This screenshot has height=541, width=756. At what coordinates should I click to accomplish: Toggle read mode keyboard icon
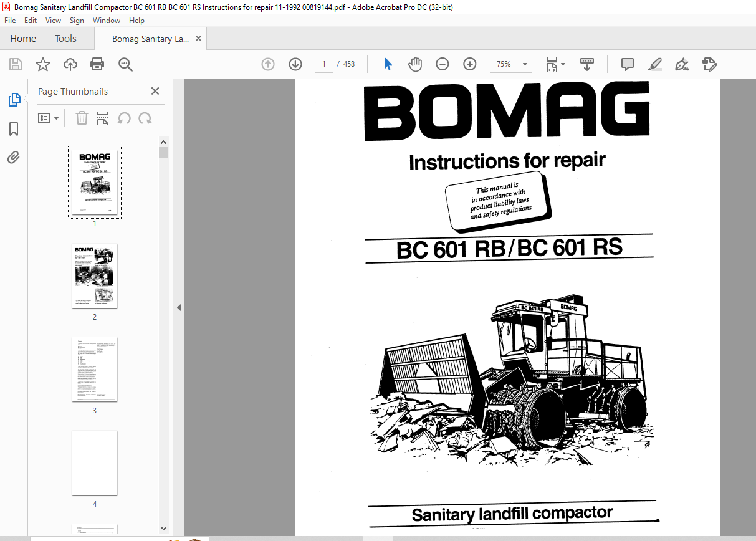pos(586,64)
